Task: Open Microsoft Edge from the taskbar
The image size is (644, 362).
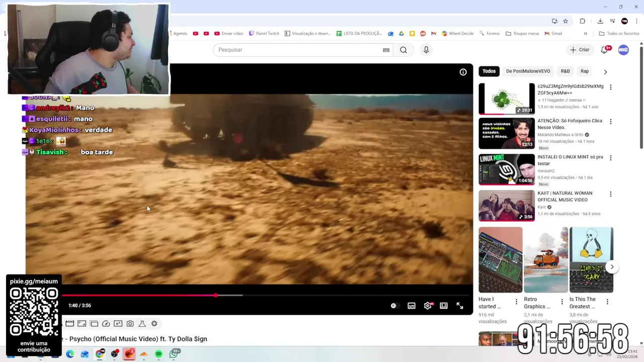Action: (x=70, y=354)
